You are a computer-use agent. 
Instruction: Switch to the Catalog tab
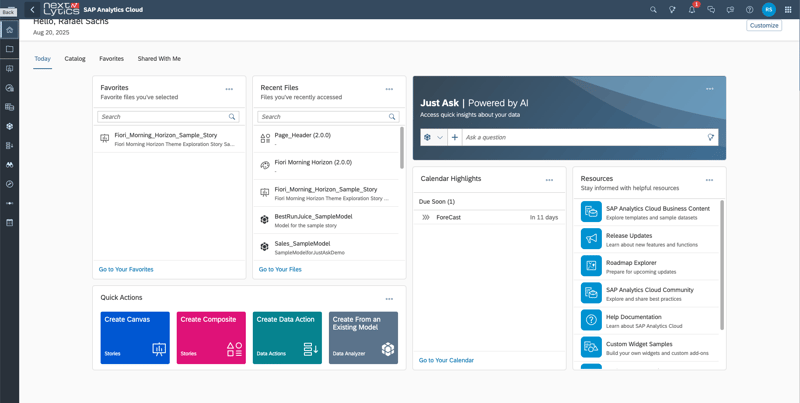[75, 59]
